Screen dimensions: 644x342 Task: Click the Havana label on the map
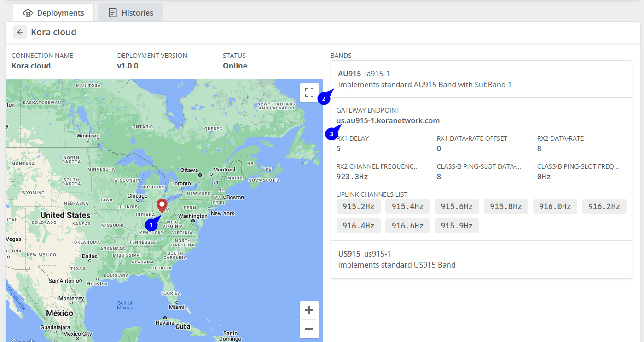(x=165, y=323)
